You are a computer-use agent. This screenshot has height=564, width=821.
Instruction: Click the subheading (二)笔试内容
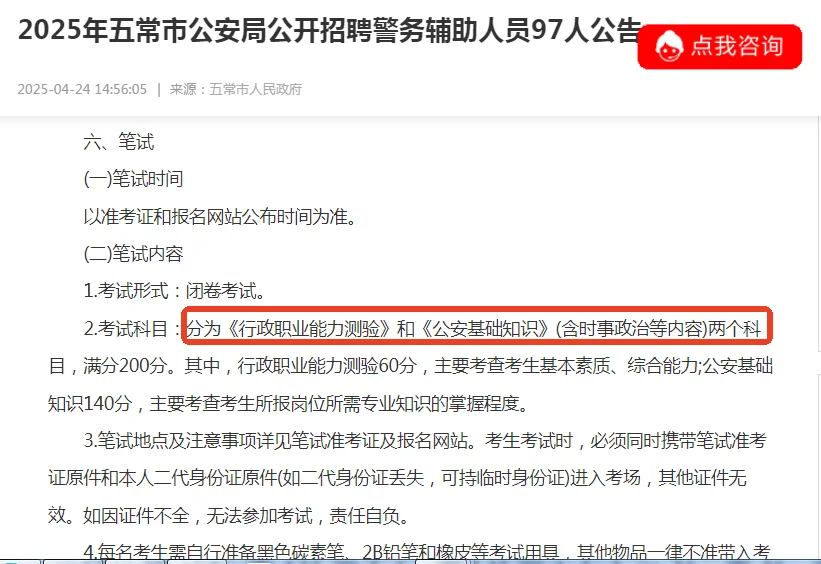[133, 254]
